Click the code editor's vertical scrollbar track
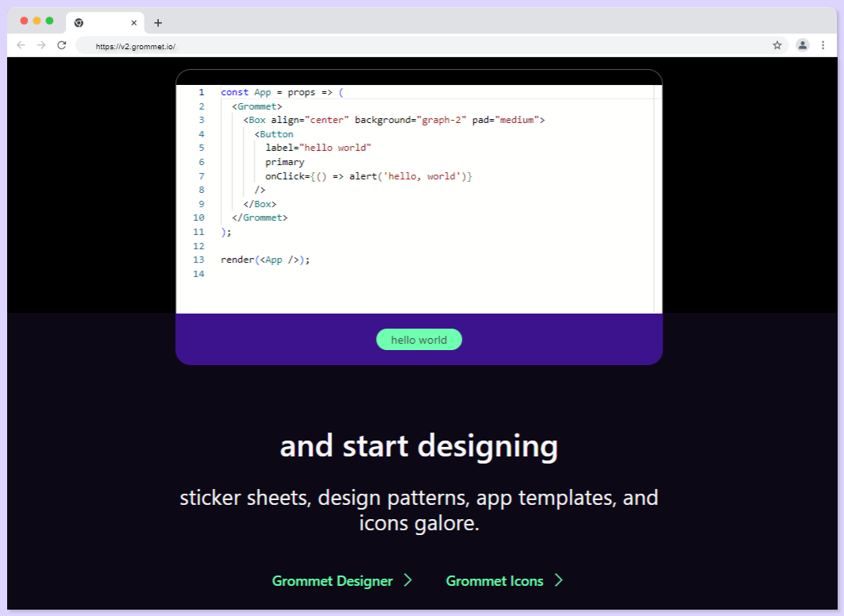The height and width of the screenshot is (616, 844). point(657,198)
